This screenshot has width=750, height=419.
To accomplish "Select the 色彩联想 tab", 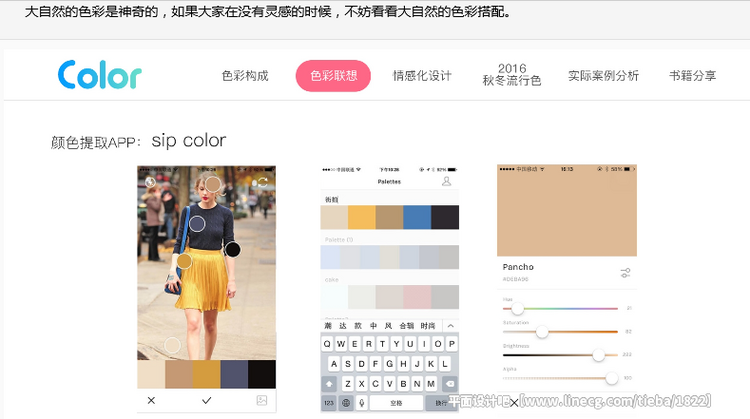I will [x=333, y=76].
